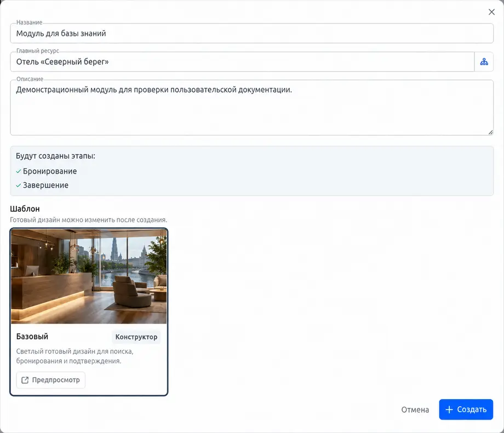
Task: Click the hotel lobby template thumbnail
Action: tap(89, 276)
